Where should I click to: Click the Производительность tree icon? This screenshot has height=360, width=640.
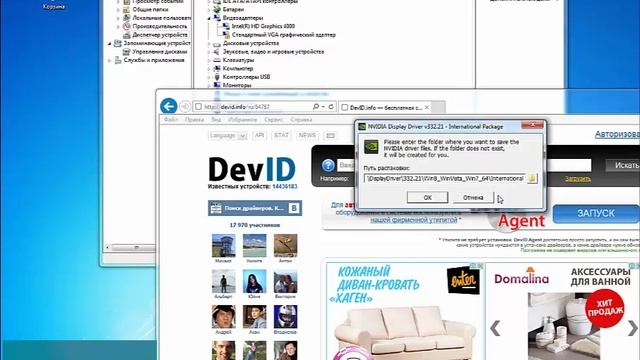tap(127, 27)
